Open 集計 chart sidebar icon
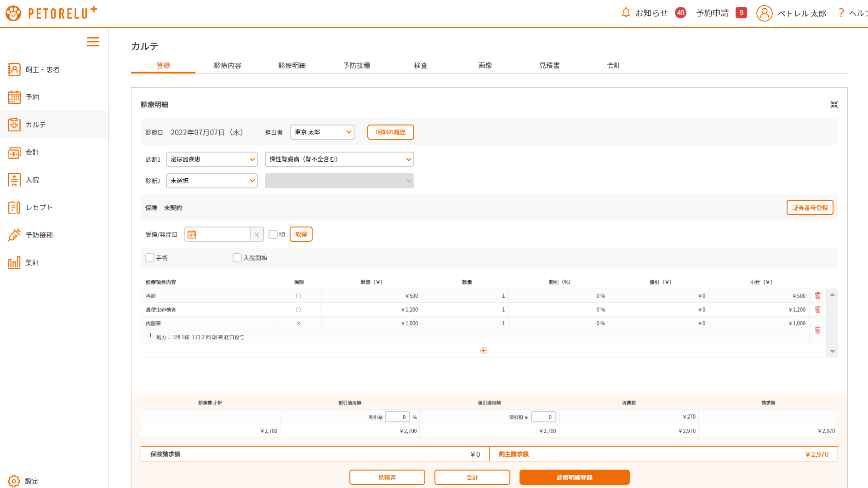Screen dimensions: 868x488 coord(14,262)
